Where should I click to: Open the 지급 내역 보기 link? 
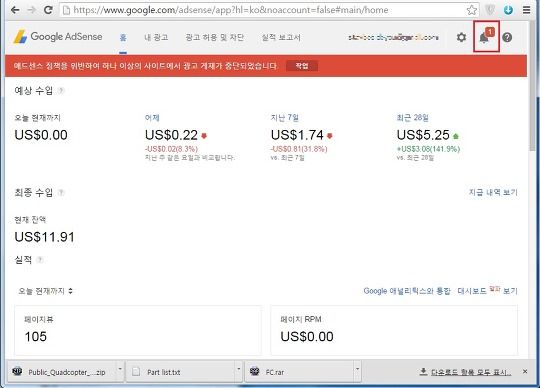tap(493, 192)
